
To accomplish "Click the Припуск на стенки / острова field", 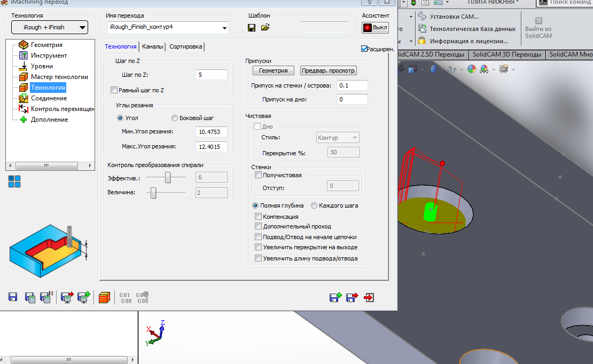I will click(352, 85).
